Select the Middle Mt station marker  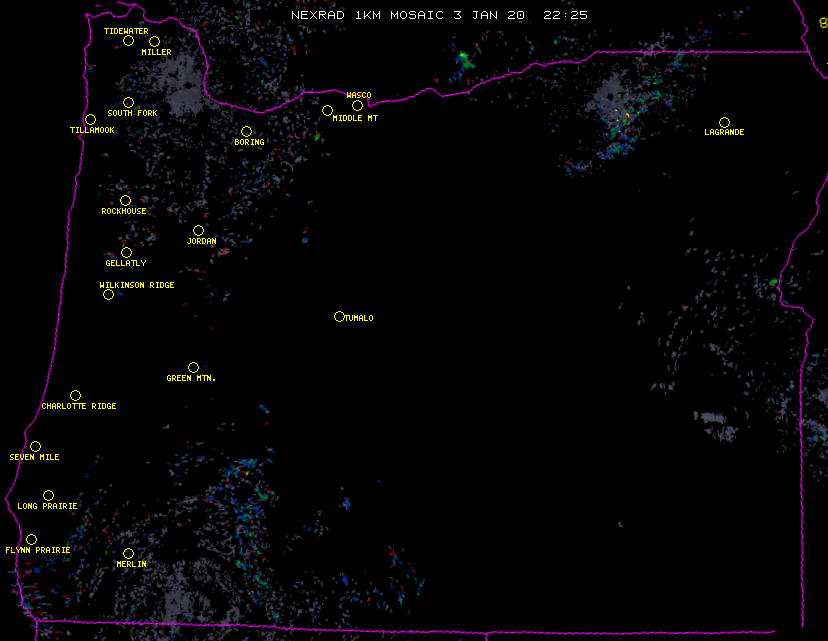pyautogui.click(x=327, y=110)
